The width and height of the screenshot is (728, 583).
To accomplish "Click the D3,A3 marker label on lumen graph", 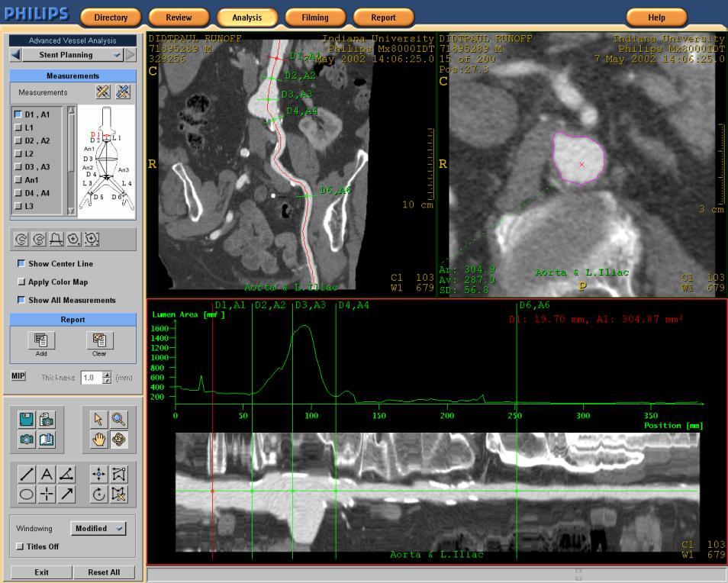I will pos(311,305).
